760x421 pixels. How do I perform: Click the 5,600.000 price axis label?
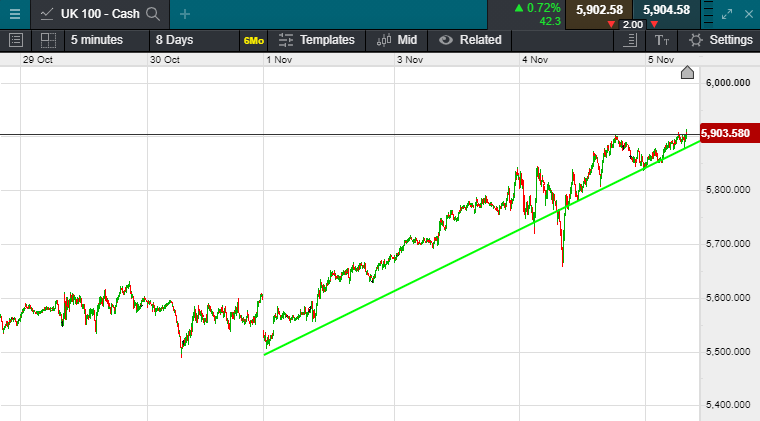click(728, 297)
